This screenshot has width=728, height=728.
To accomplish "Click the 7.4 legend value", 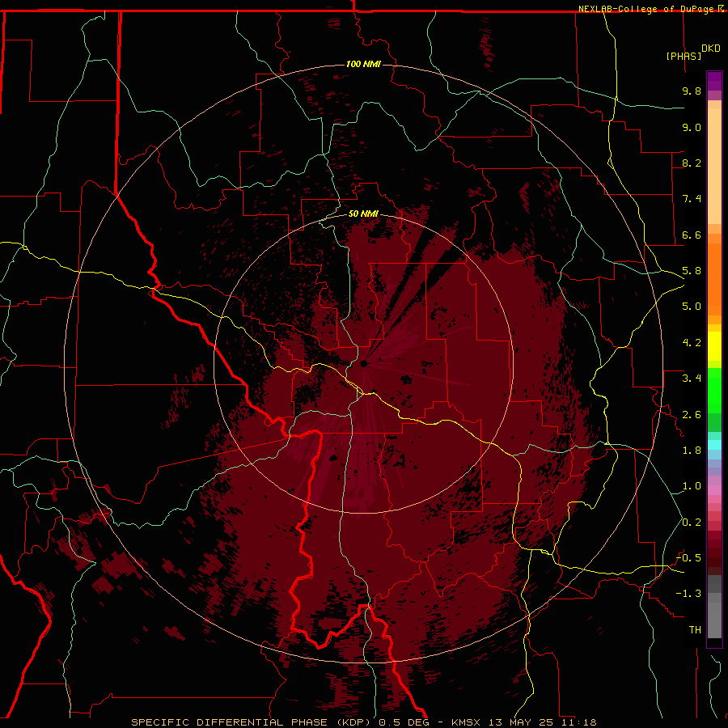I will [x=692, y=199].
